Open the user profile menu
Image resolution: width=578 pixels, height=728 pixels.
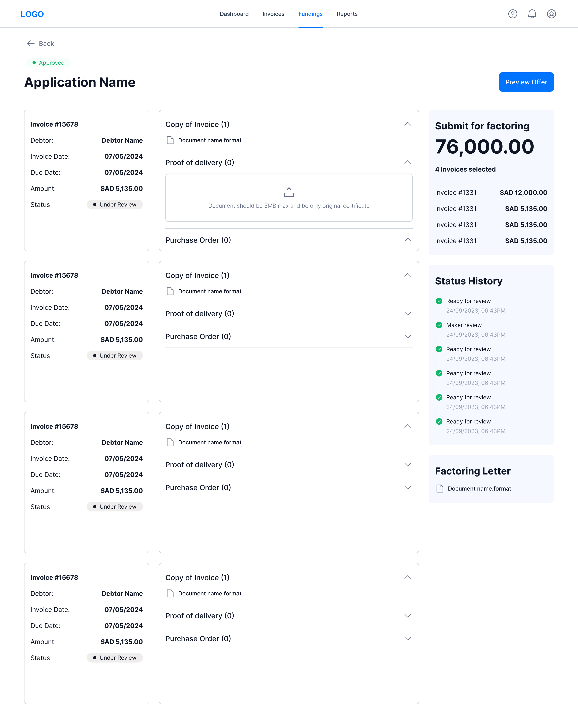pyautogui.click(x=551, y=14)
